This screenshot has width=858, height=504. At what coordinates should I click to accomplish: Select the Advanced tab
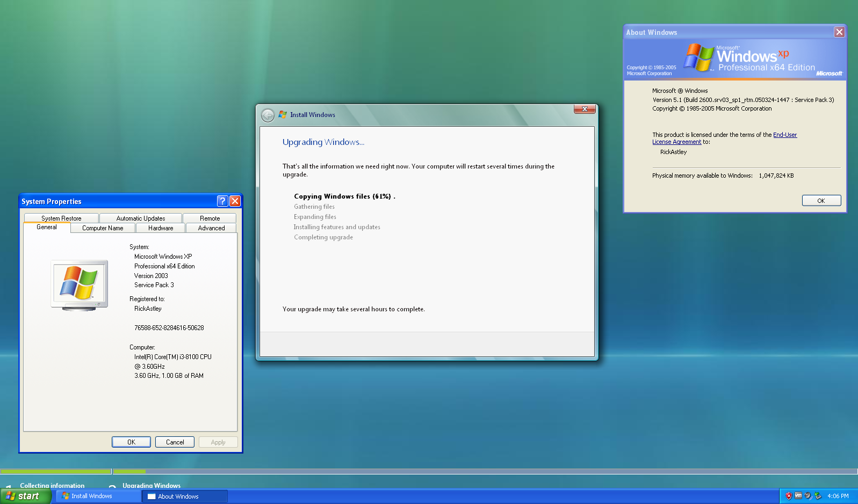(211, 228)
